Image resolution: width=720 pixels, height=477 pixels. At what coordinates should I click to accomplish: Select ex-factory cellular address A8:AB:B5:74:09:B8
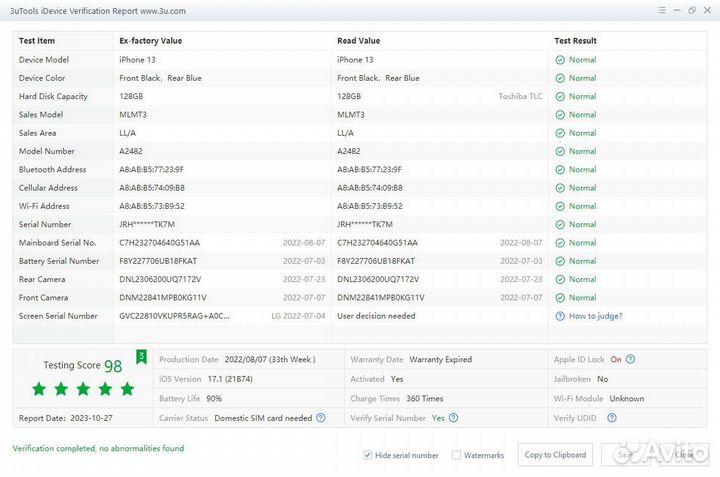click(x=152, y=188)
